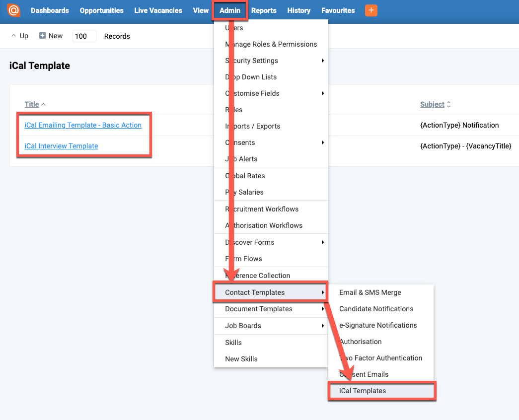Click the green + New icon
The width and height of the screenshot is (519, 420).
43,35
